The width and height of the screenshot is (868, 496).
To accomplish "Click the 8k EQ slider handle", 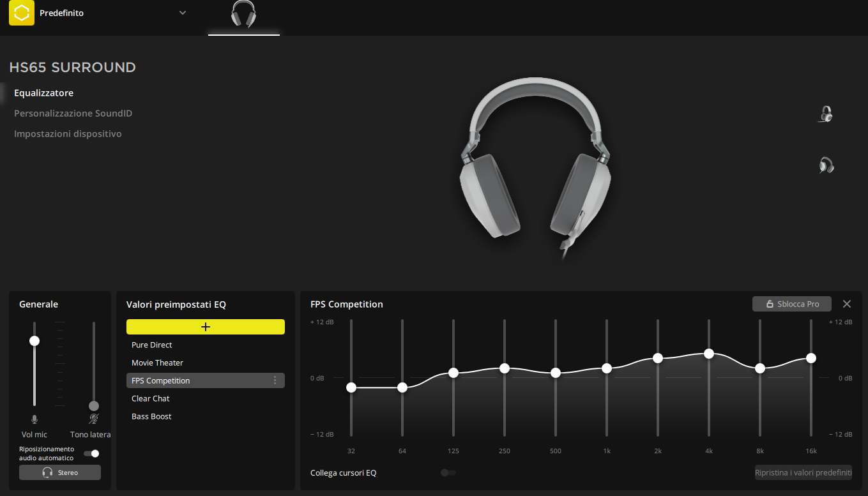I will (x=760, y=368).
